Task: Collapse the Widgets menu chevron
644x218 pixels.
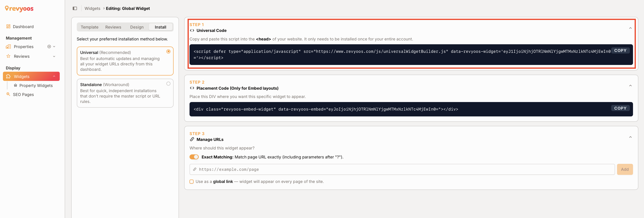Action: click(54, 76)
